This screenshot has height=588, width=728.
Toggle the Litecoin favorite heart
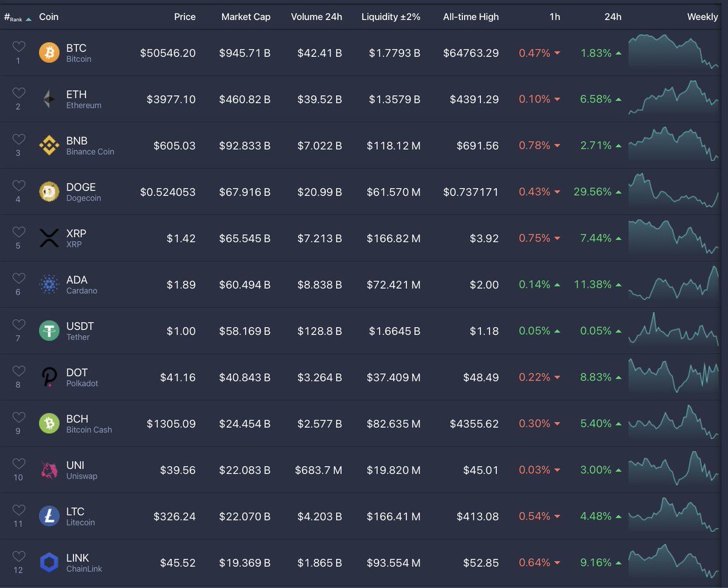pyautogui.click(x=19, y=510)
